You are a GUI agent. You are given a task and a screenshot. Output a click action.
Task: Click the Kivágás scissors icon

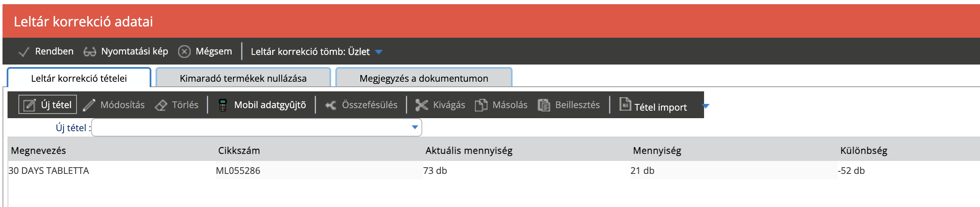click(421, 105)
